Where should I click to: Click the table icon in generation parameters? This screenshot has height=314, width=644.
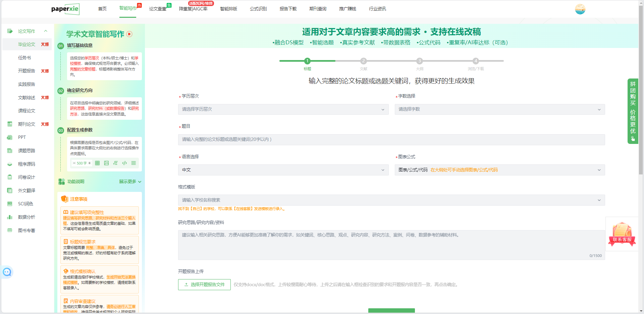pos(97,163)
